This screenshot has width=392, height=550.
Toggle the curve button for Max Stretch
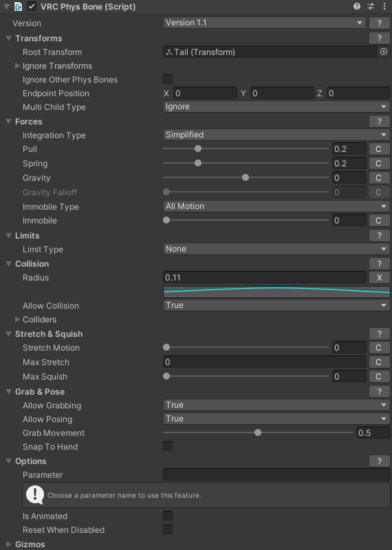(x=379, y=362)
